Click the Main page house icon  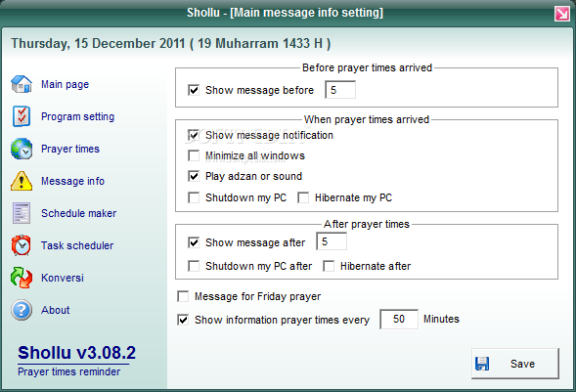point(22,84)
